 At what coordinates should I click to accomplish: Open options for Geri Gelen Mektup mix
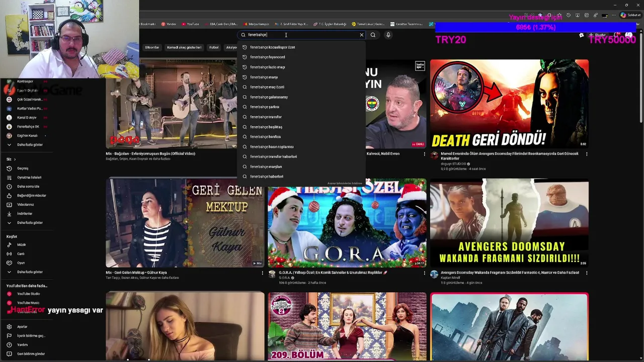[262, 273]
